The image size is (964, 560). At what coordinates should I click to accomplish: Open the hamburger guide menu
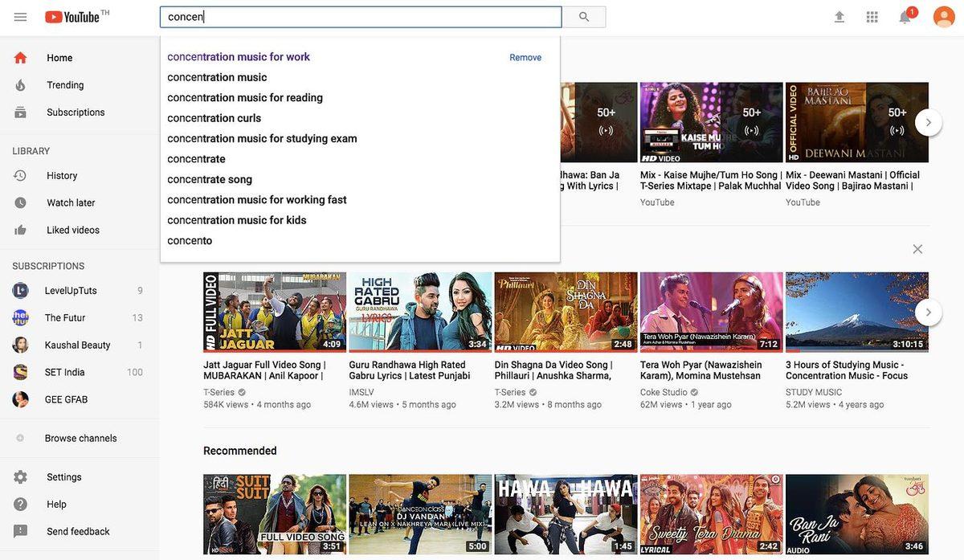coord(21,17)
